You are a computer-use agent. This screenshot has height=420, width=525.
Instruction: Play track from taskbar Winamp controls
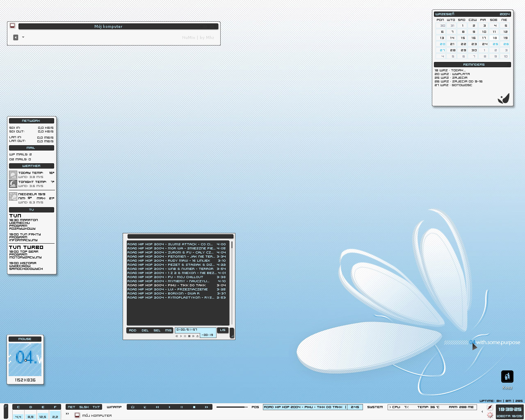pyautogui.click(x=169, y=407)
